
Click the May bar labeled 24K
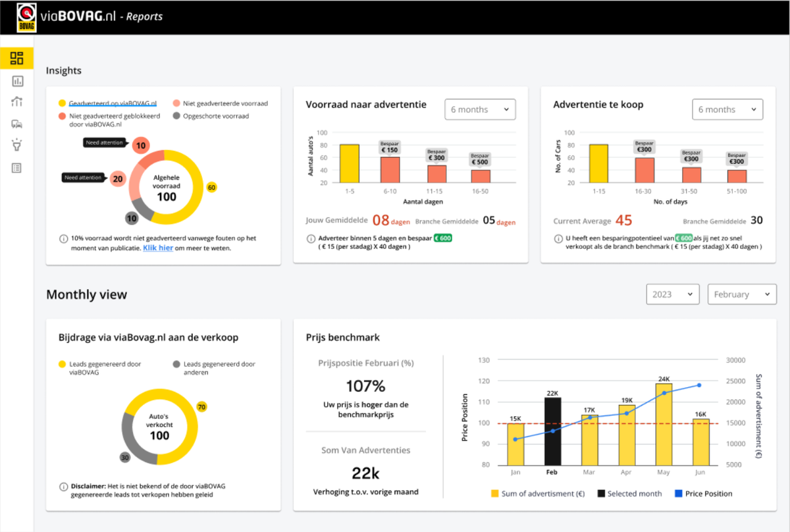[x=664, y=424]
